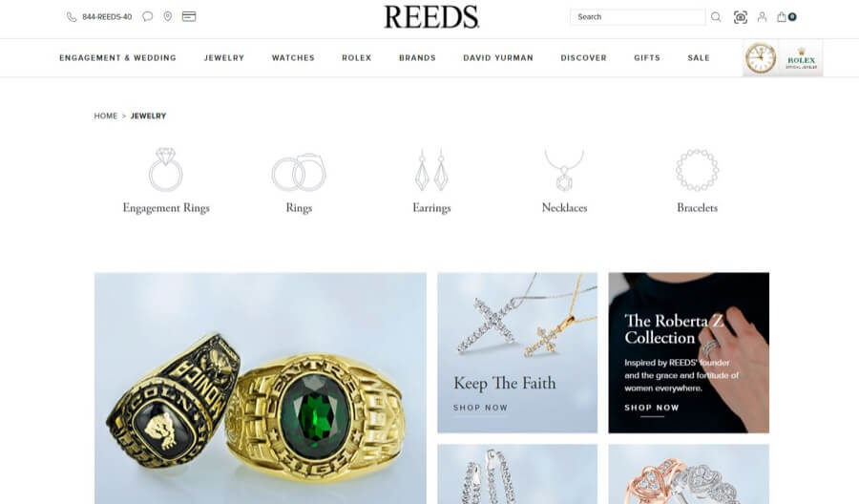This screenshot has width=859, height=504.
Task: Open the Engagement & Wedding menu
Action: click(x=117, y=57)
